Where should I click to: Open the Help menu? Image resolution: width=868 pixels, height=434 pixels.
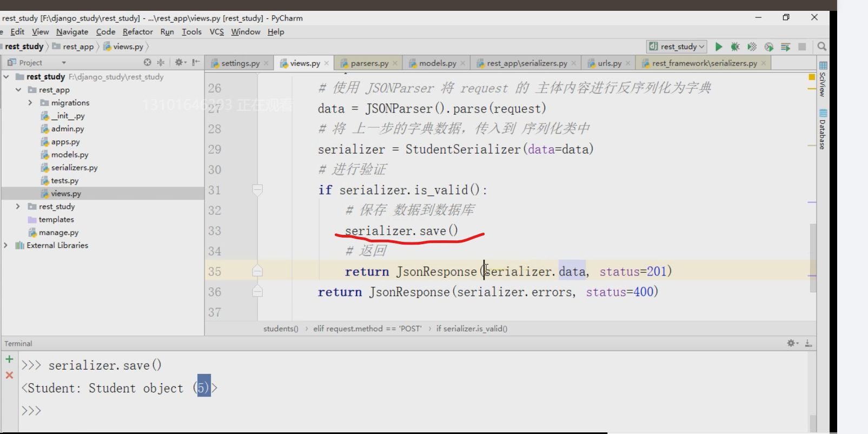[x=276, y=32]
